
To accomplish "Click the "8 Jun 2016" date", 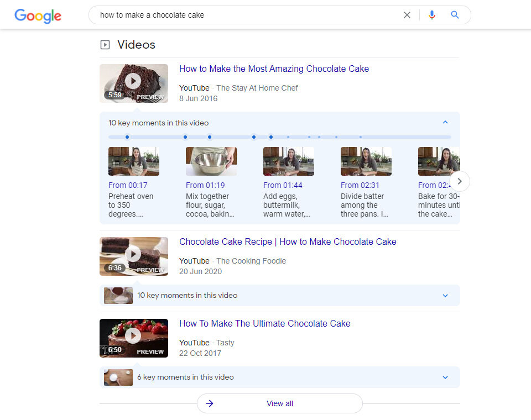I will [199, 98].
